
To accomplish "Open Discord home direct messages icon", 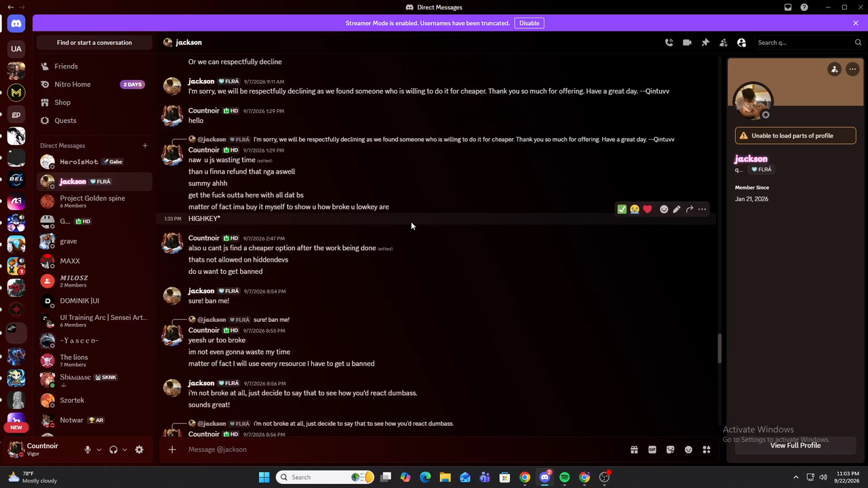I will click(x=16, y=24).
